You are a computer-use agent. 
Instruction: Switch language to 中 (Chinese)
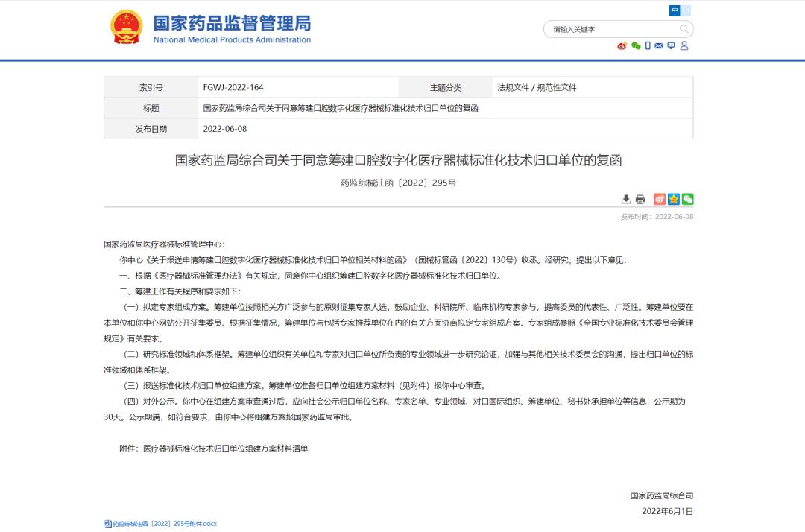(x=674, y=12)
